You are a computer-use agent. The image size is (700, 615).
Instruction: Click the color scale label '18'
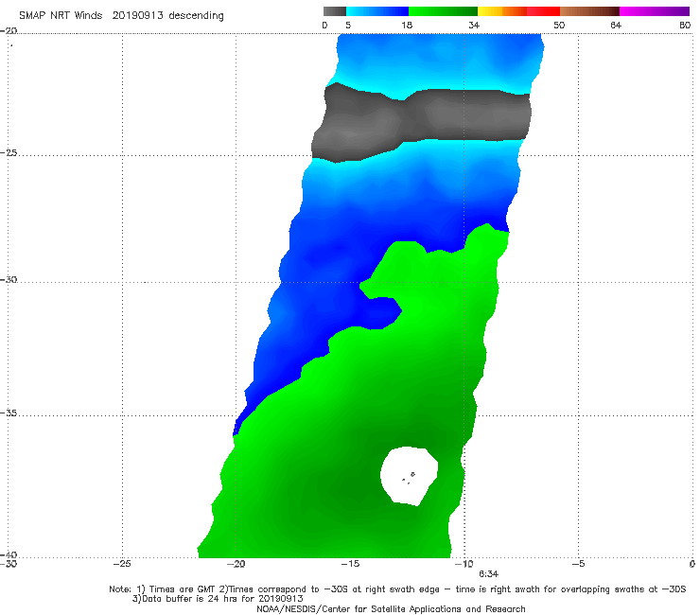[407, 26]
